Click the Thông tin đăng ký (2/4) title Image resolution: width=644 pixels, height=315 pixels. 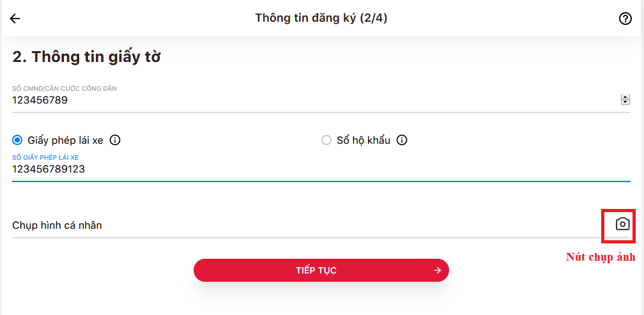[321, 18]
